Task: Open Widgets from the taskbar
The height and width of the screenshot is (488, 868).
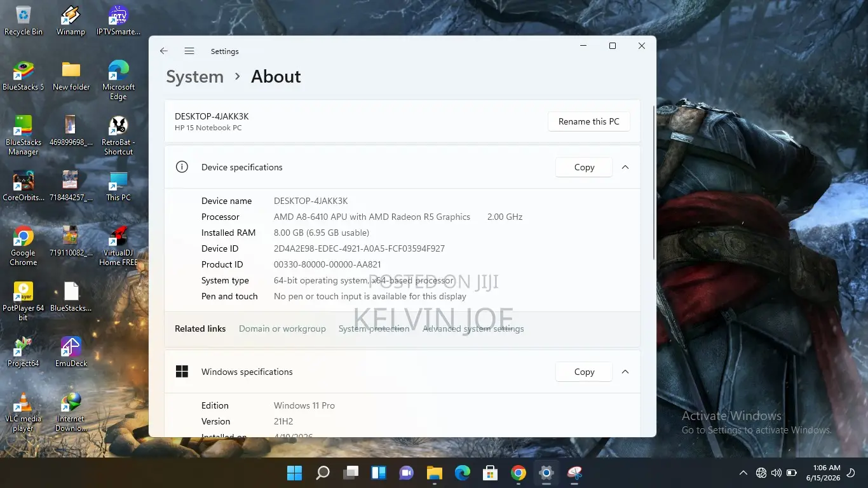Action: tap(379, 473)
